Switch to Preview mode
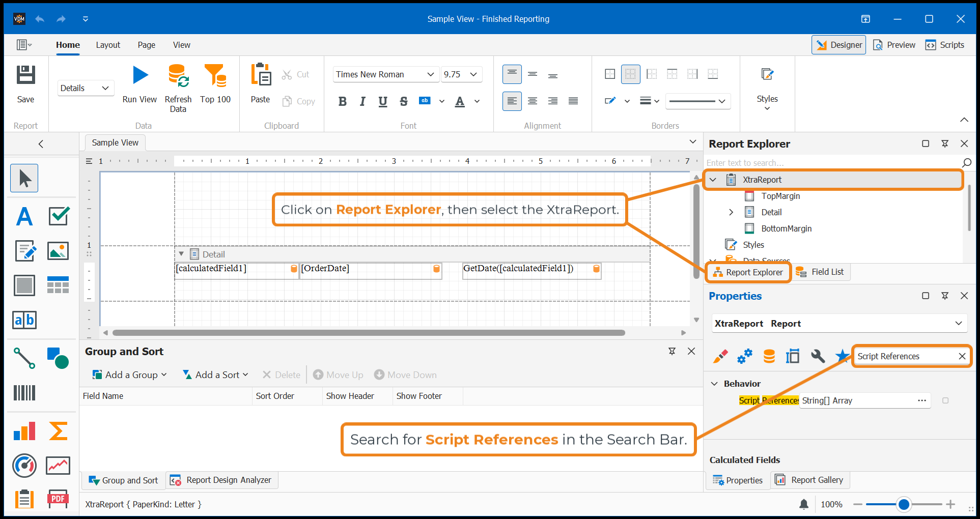Viewport: 980px width, 519px height. click(x=894, y=45)
